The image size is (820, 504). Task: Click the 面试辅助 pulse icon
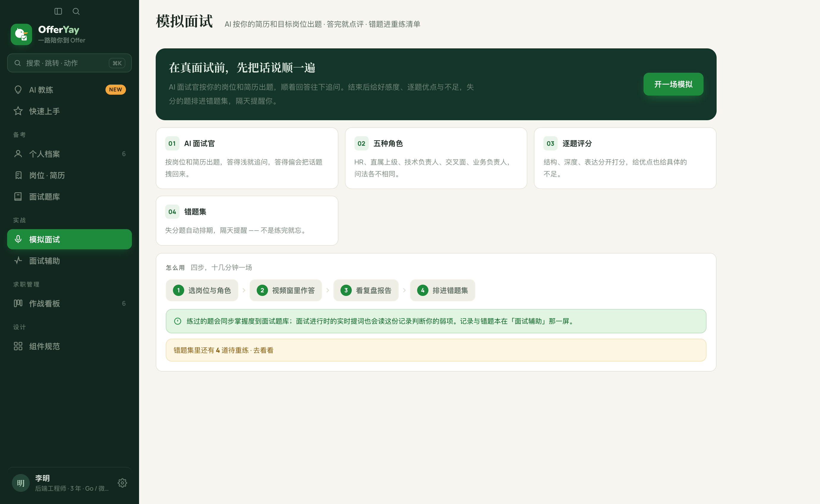point(18,260)
